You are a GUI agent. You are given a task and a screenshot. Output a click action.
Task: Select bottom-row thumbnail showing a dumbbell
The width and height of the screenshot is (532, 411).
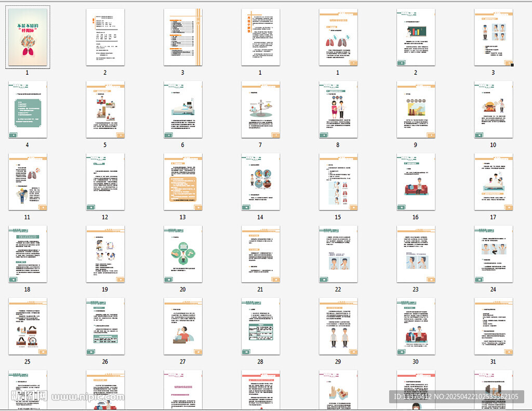(494, 390)
